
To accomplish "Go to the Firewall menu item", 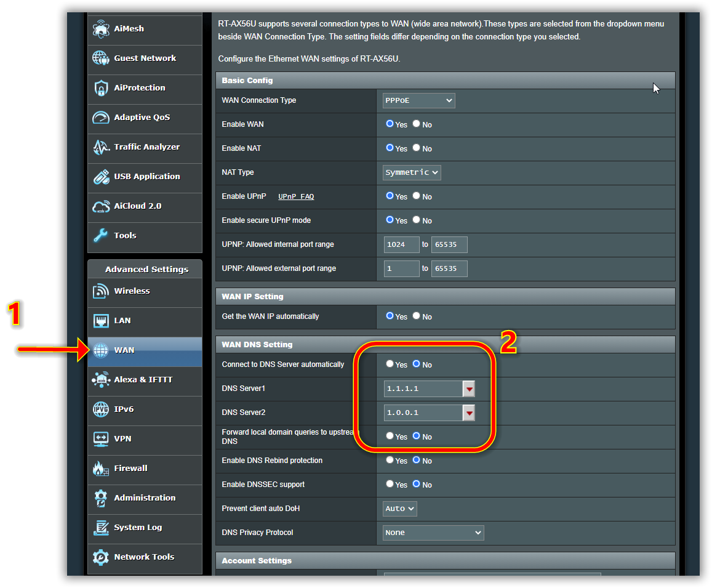I will (145, 470).
